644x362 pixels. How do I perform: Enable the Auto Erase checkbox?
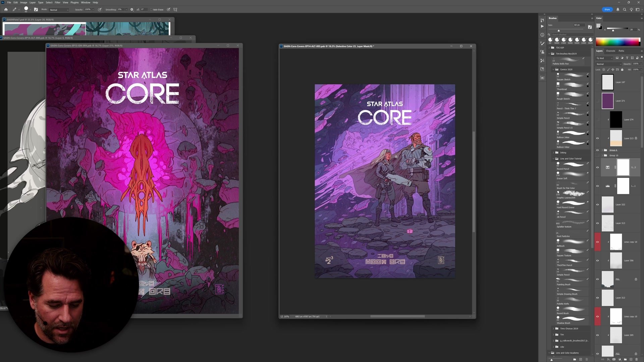click(x=151, y=10)
